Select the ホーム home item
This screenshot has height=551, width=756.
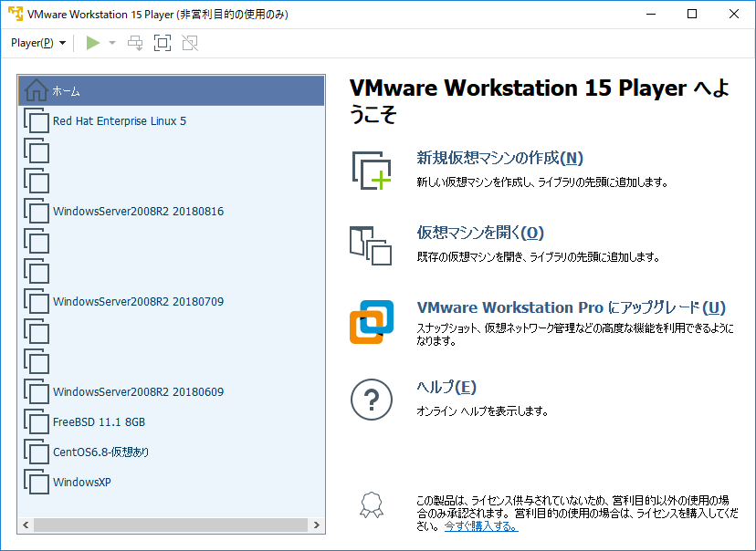click(x=171, y=90)
